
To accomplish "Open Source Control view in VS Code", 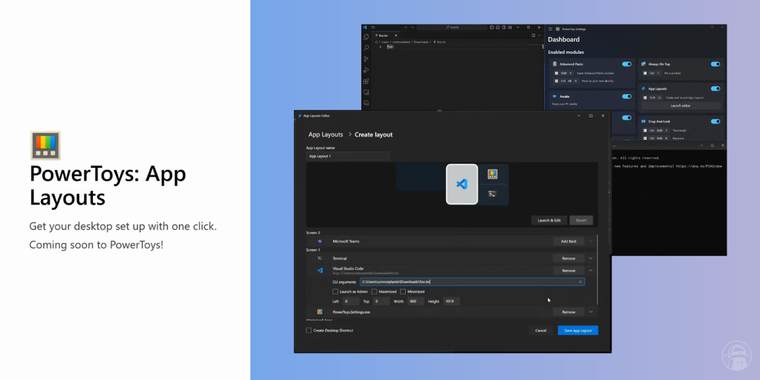I will point(366,59).
